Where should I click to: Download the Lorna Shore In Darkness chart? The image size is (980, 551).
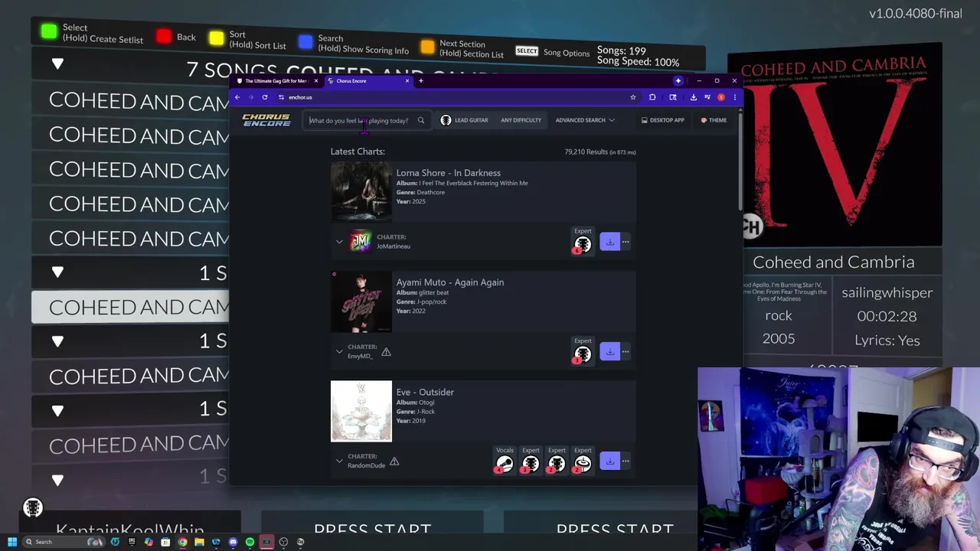click(609, 243)
